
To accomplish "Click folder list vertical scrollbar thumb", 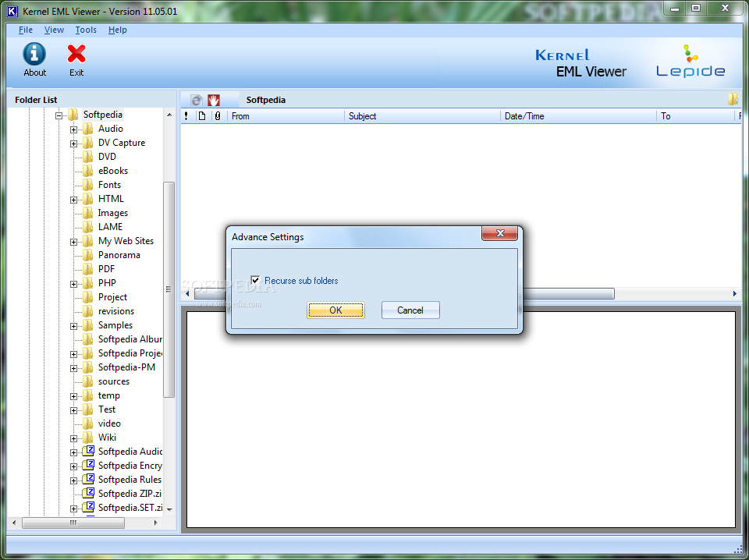I will [169, 289].
